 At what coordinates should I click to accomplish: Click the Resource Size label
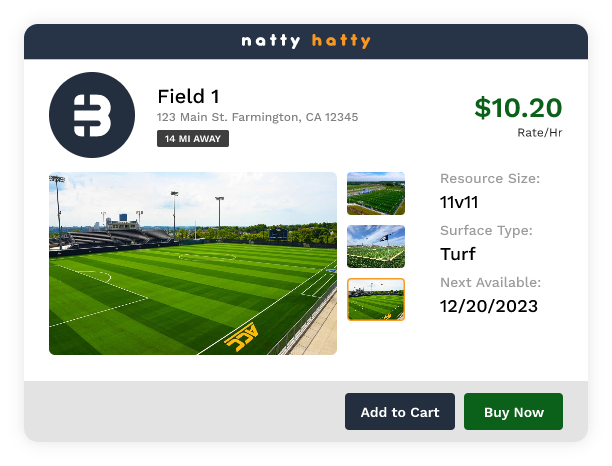pyautogui.click(x=490, y=179)
